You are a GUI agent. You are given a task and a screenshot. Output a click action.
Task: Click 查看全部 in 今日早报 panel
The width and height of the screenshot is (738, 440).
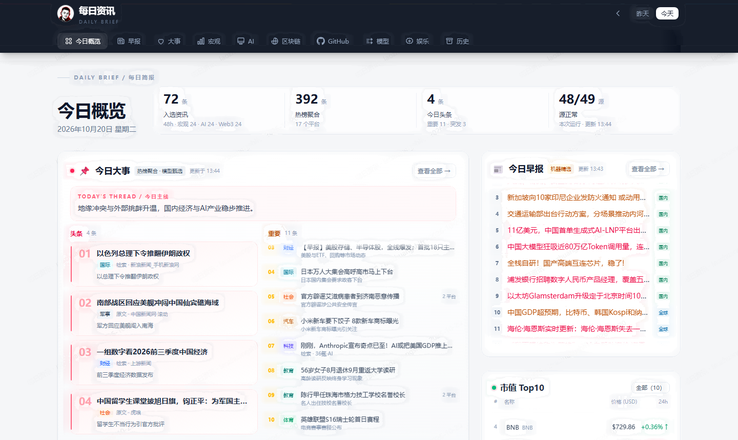pos(648,168)
